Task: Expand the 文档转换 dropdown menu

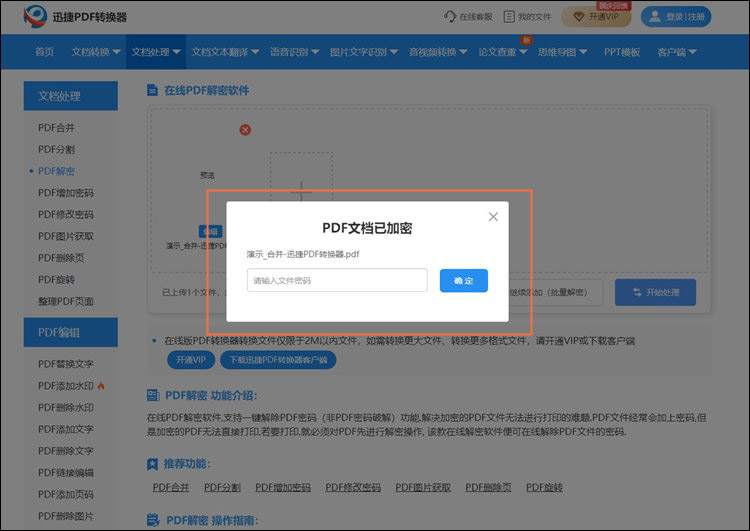Action: 96,52
